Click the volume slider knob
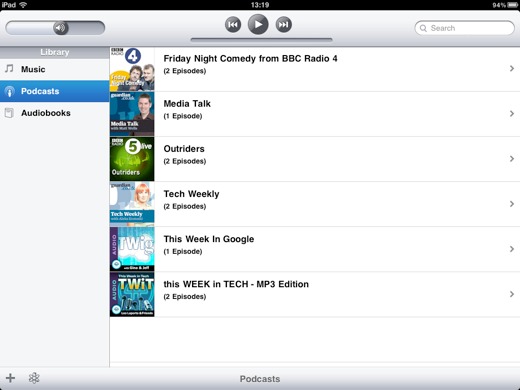Screen dimensions: 520x390 pyautogui.click(x=61, y=28)
